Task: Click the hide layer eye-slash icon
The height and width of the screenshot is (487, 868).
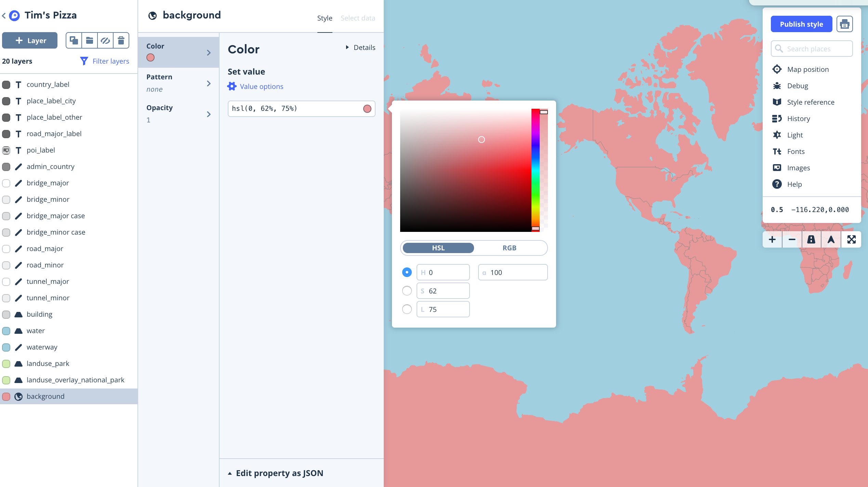Action: tap(105, 41)
